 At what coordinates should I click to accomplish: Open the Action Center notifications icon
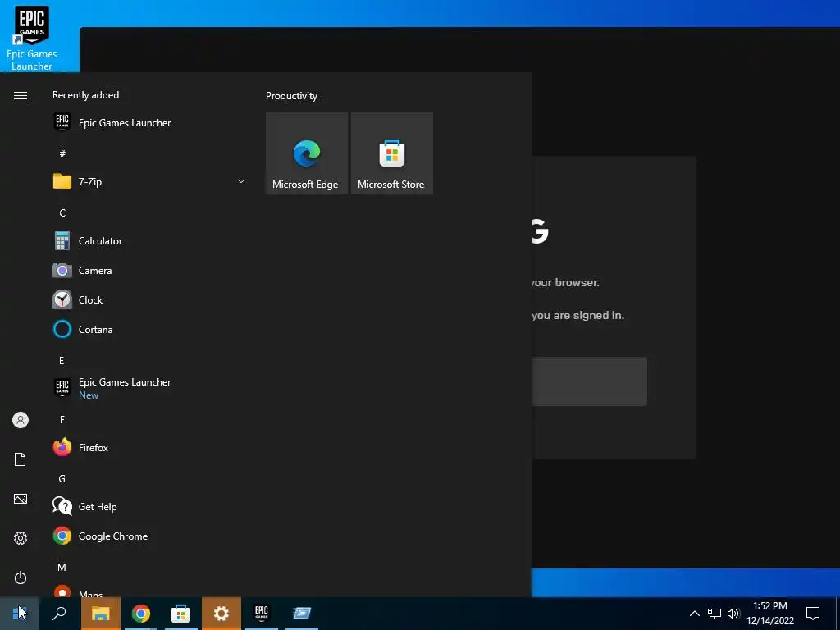(813, 614)
